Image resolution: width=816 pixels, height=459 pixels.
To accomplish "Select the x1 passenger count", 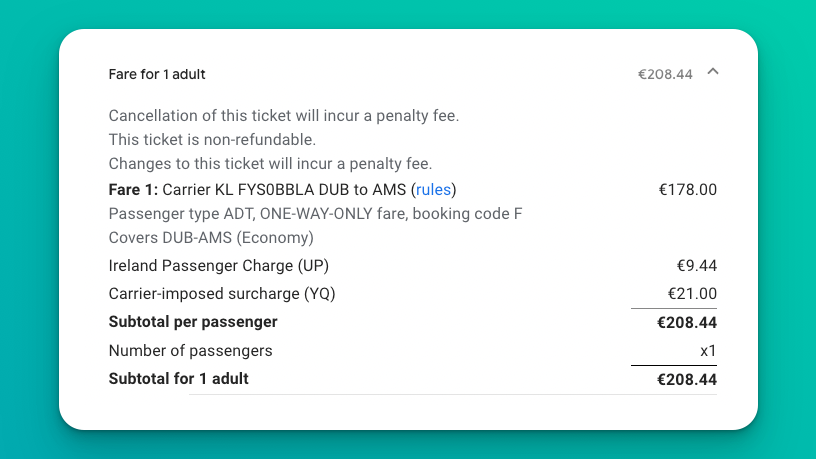I will pyautogui.click(x=708, y=351).
